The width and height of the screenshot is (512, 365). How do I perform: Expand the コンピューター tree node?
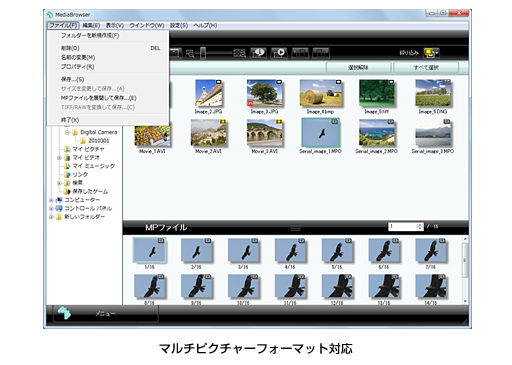point(51,200)
